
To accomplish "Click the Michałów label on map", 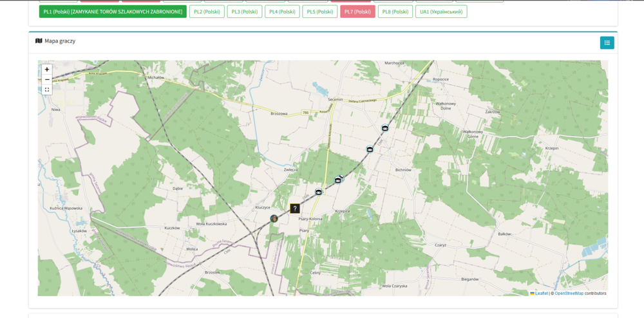I will (x=156, y=77).
